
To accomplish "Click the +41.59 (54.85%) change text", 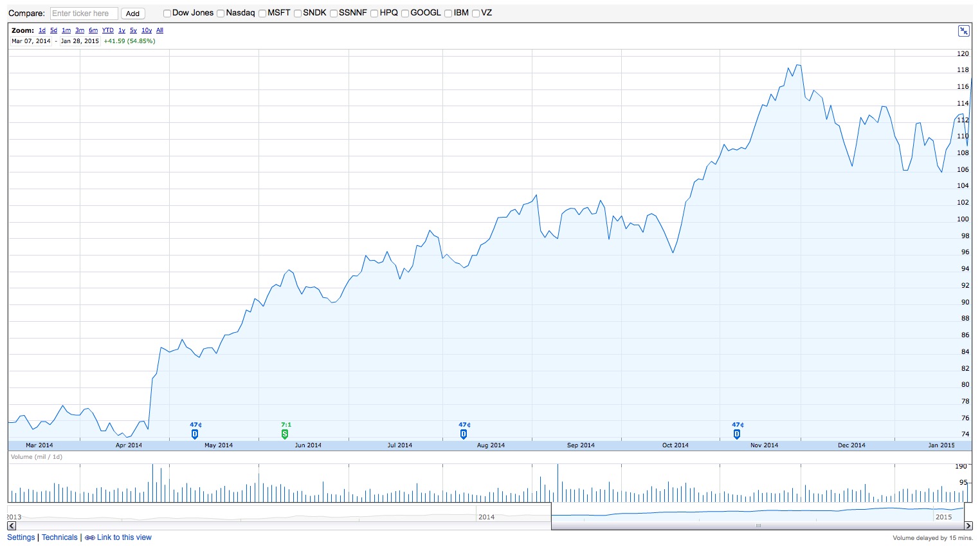I will (129, 41).
